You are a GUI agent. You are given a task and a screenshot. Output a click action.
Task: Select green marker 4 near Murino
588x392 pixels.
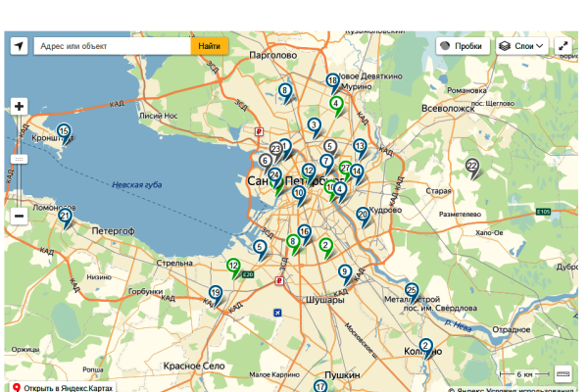tap(336, 106)
